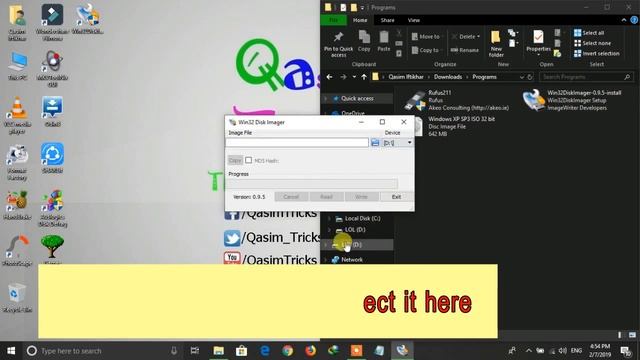Open recent locations dropdown arrow
Viewport: 640px width, 360px height.
click(354, 77)
